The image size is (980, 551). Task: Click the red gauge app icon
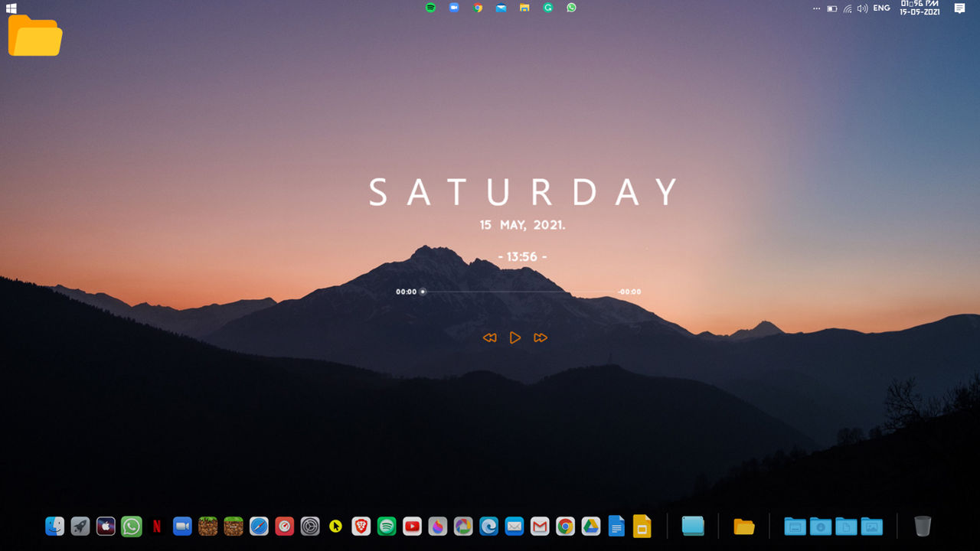coord(284,526)
